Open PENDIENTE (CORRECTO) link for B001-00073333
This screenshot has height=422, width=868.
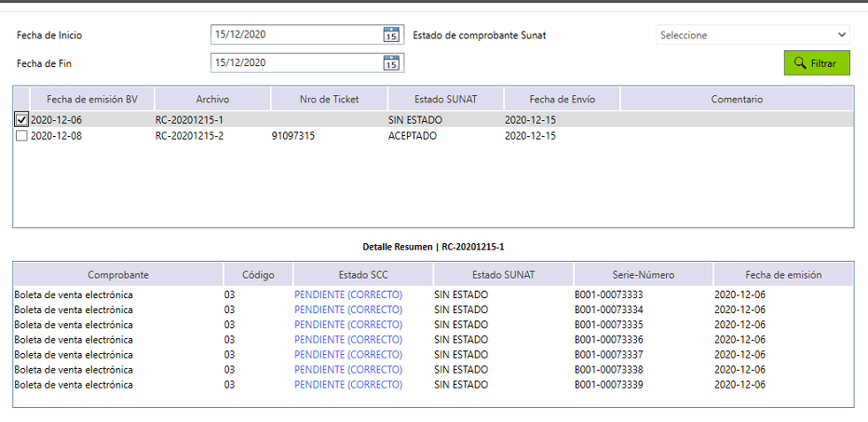pos(348,295)
